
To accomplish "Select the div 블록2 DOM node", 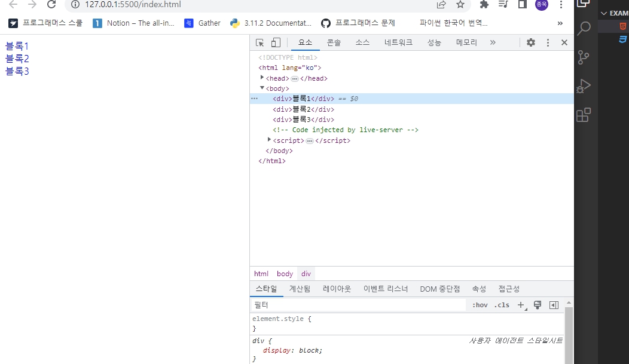I will click(303, 109).
